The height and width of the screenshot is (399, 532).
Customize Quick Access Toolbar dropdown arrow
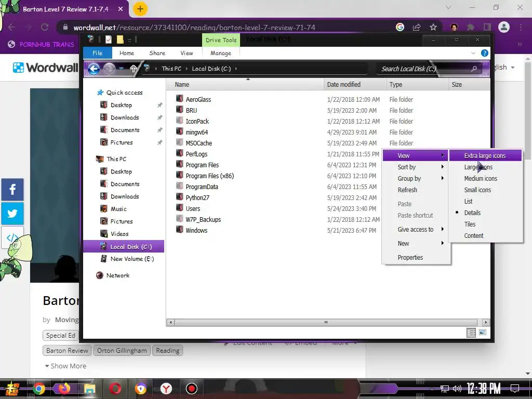pyautogui.click(x=129, y=40)
